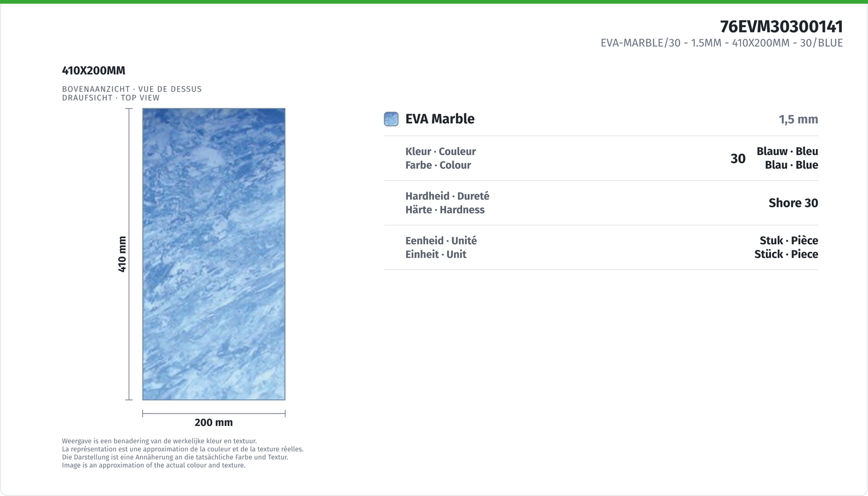Click the Kleur · Couleur label
The width and height of the screenshot is (868, 496).
pyautogui.click(x=441, y=151)
